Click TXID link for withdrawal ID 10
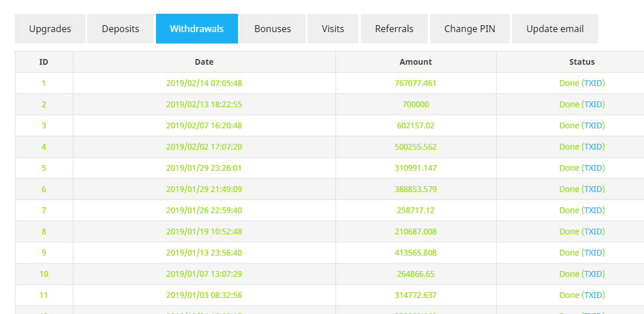644x314 pixels. tap(593, 274)
